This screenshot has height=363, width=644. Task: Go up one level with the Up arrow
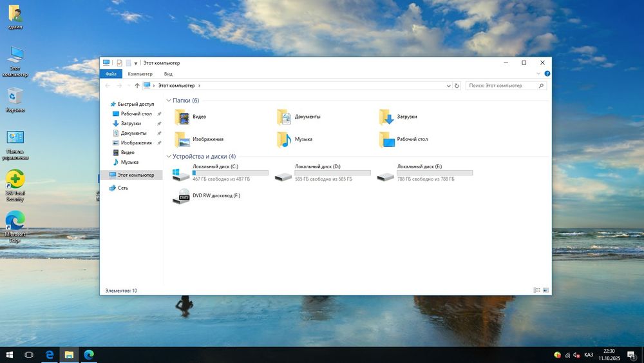pos(137,86)
